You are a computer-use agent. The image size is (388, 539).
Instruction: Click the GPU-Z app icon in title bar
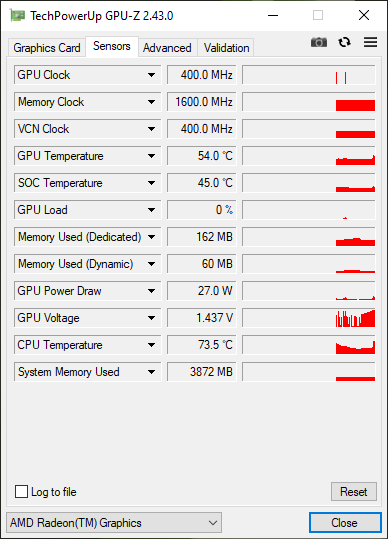(x=17, y=15)
